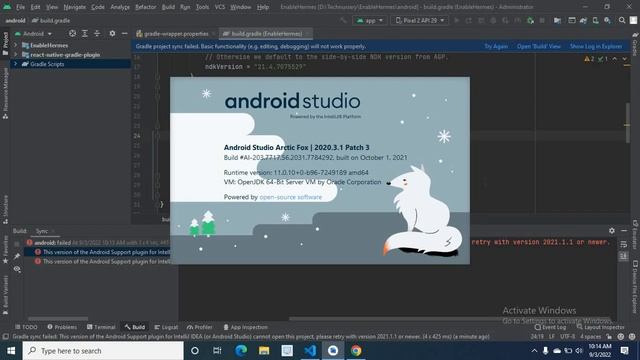Jump to previous highlighted error arrow in editor
Image resolution: width=640 pixels, height=360 pixels.
(x=615, y=59)
